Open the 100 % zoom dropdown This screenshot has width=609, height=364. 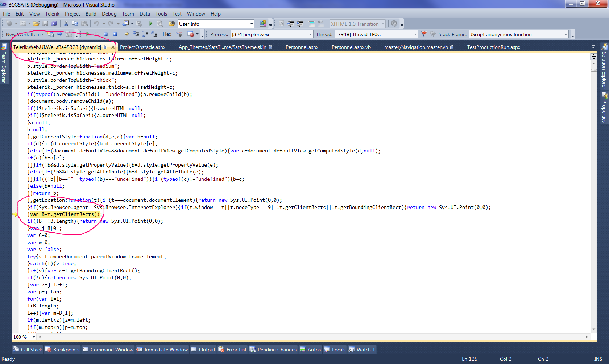click(x=34, y=337)
